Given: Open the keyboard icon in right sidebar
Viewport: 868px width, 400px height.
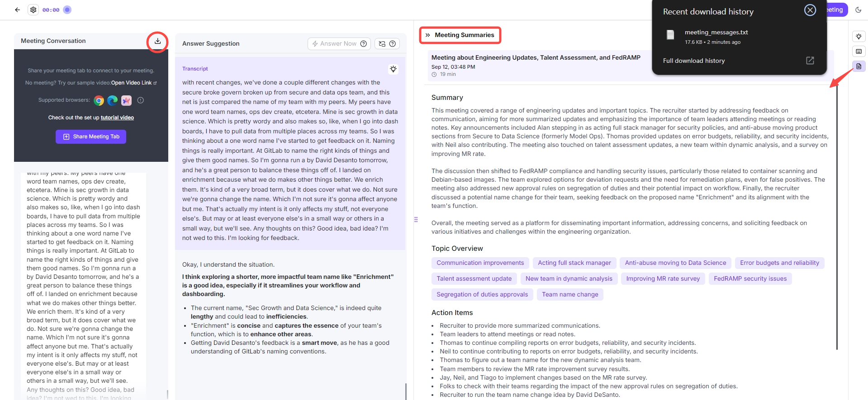Looking at the screenshot, I should click(x=859, y=52).
